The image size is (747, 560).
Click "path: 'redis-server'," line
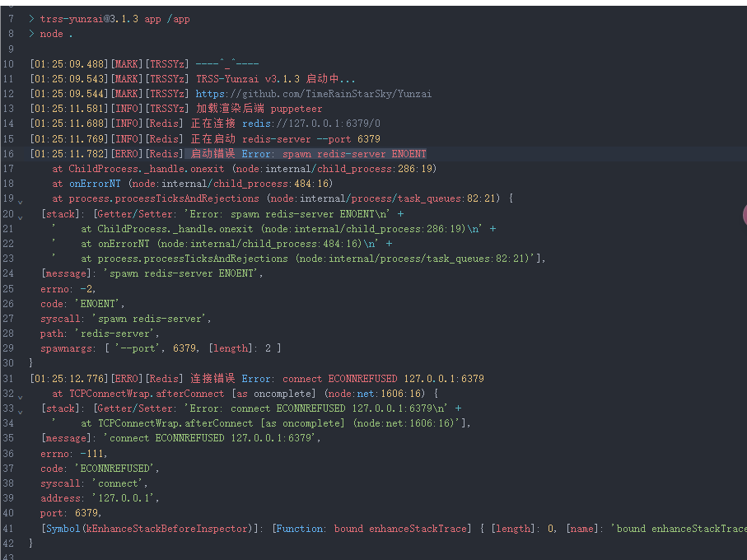100,334
